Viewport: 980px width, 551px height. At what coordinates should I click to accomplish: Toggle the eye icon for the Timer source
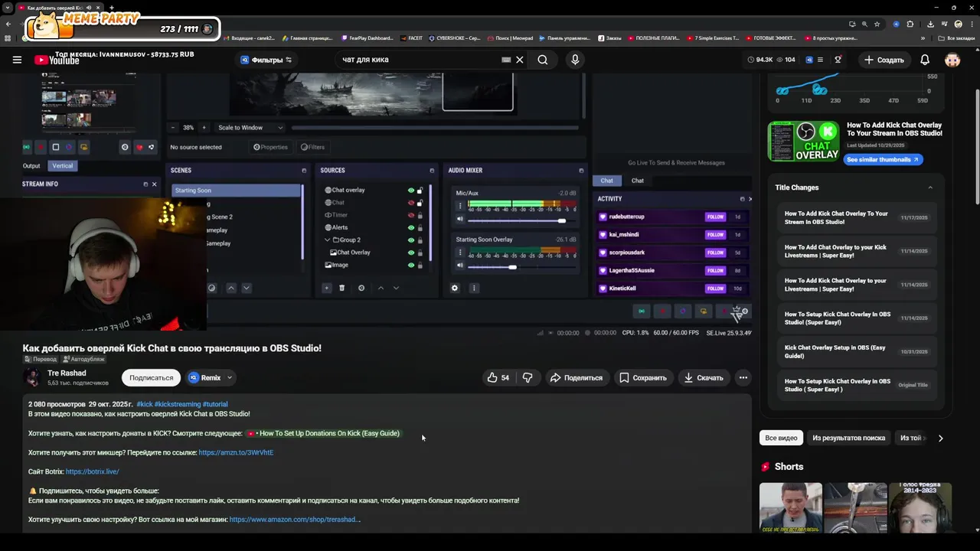[x=411, y=215]
